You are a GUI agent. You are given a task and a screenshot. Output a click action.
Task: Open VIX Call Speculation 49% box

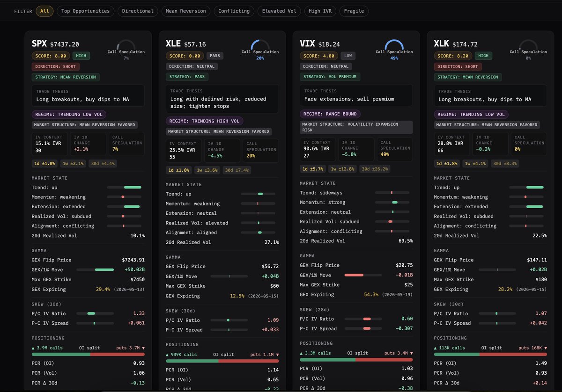pyautogui.click(x=395, y=150)
